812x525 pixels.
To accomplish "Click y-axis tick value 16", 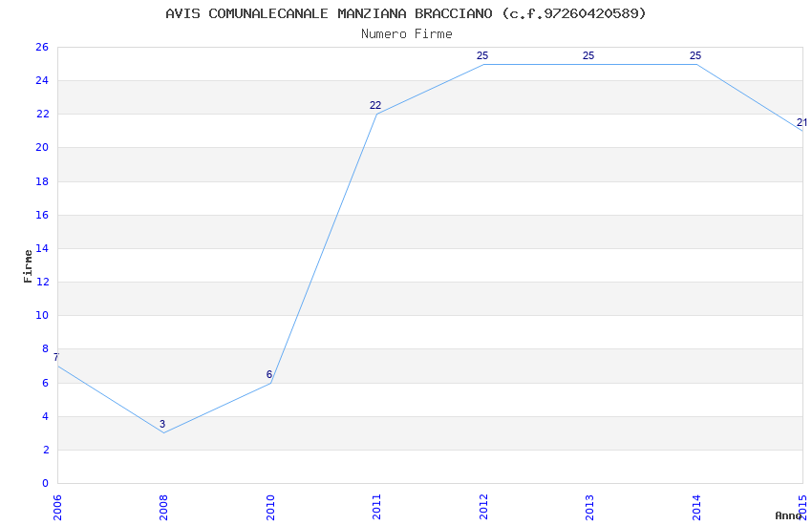I will pos(42,215).
